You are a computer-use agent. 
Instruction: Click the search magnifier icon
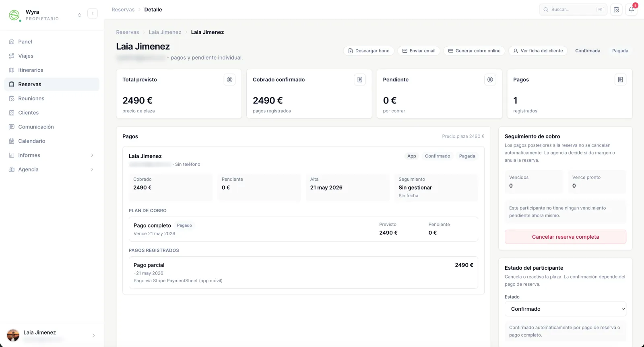(x=546, y=10)
